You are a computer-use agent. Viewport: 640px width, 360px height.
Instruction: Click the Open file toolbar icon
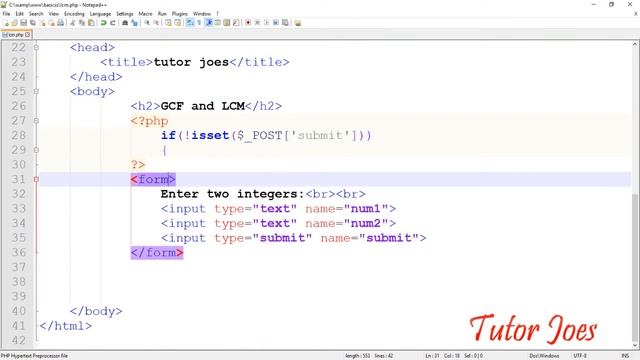pyautogui.click(x=14, y=23)
